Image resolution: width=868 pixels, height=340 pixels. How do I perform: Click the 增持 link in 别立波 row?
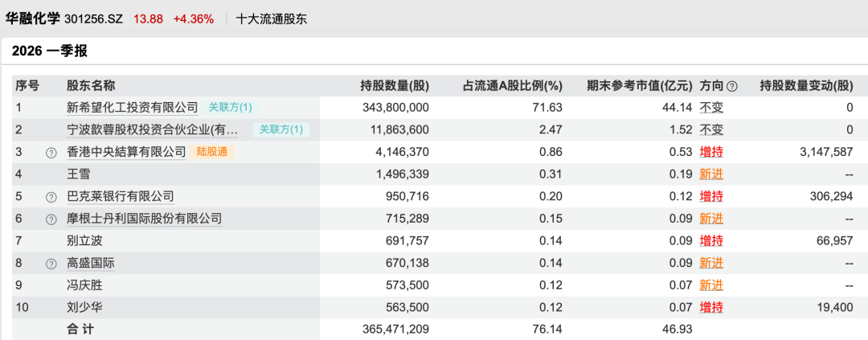coord(710,240)
